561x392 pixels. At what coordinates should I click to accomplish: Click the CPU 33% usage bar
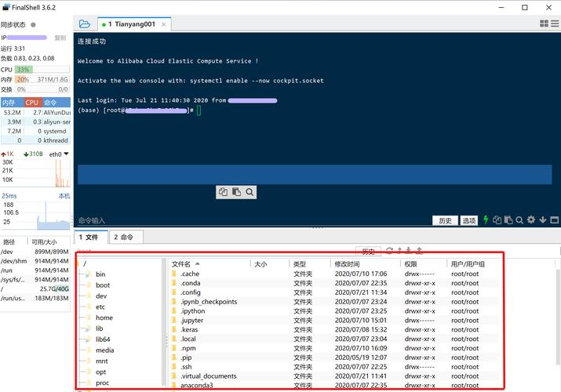click(42, 70)
